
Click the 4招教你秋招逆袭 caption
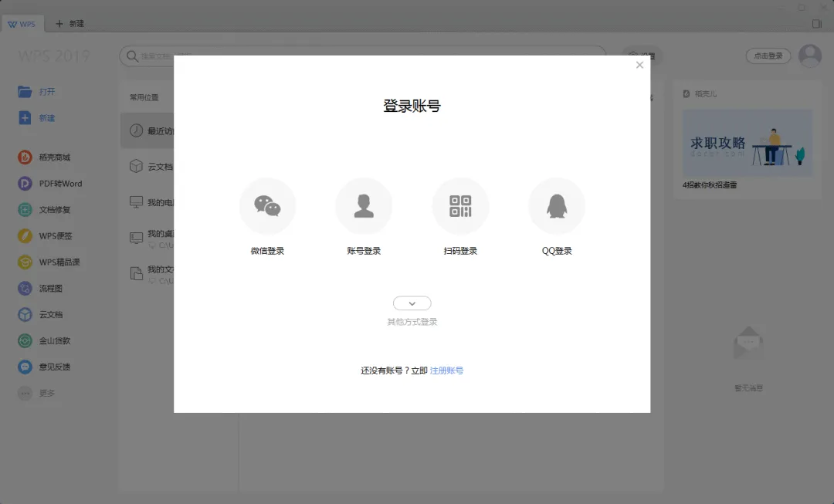[710, 185]
